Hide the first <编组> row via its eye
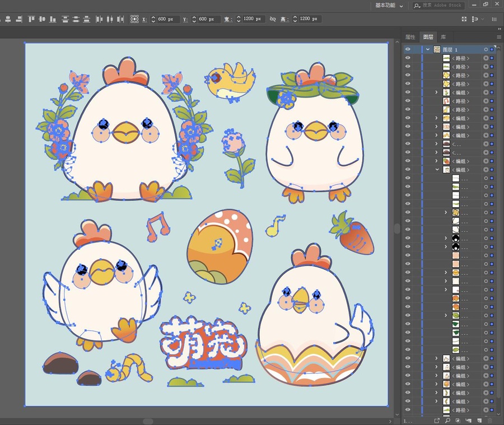Image resolution: width=504 pixels, height=425 pixels. coord(408,92)
